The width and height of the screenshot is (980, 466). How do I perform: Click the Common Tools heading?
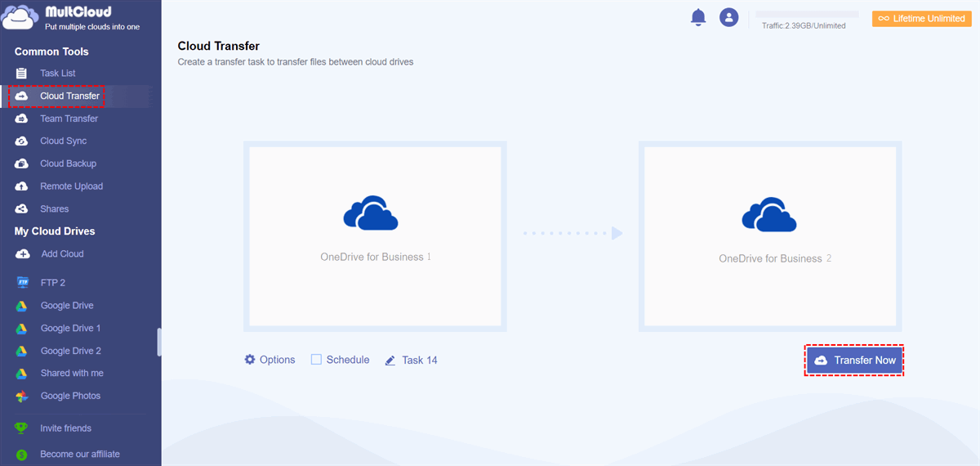(51, 52)
